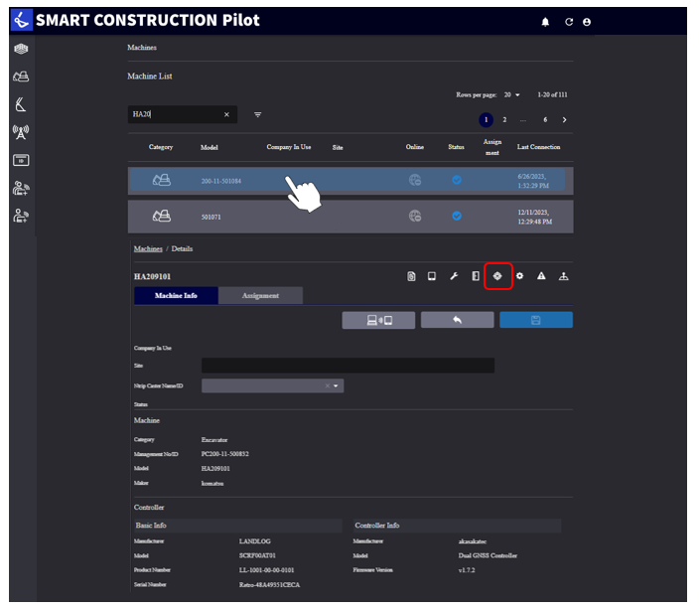Click the door-shaped icon beside the wrench

coord(476,276)
